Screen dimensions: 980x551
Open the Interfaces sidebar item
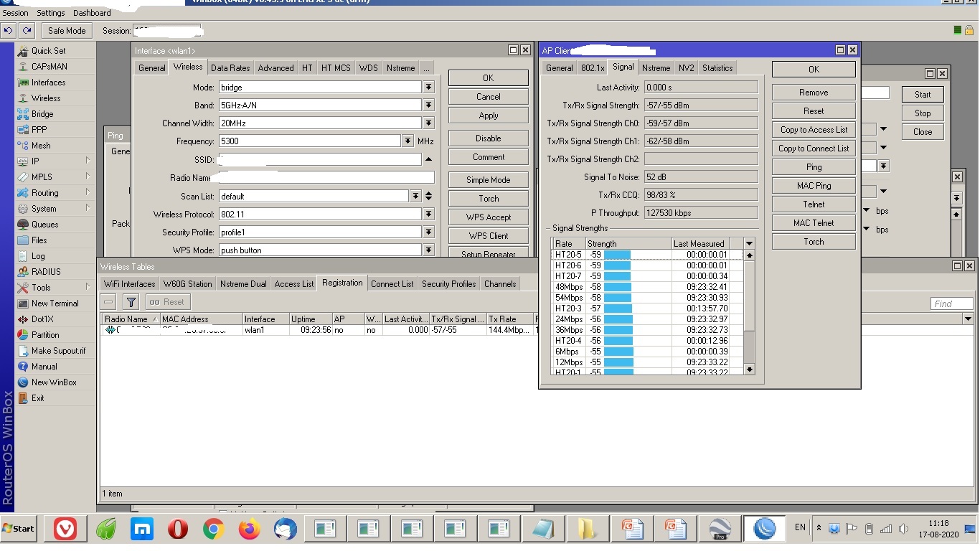click(48, 83)
